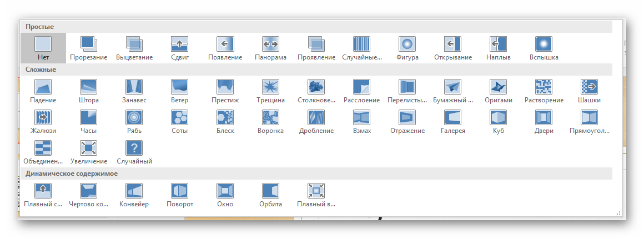The width and height of the screenshot is (644, 238).
Task: Choose the 'Вспышка' flash transition
Action: (x=544, y=48)
